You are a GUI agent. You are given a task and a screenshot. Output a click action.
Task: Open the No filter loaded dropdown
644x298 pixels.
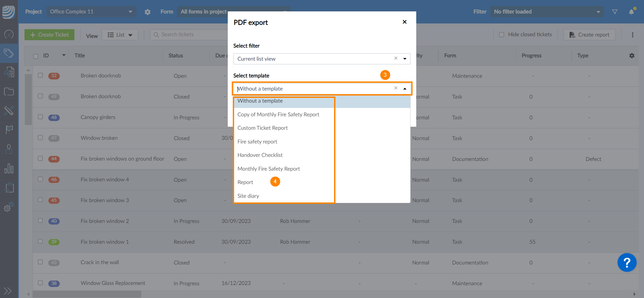(x=547, y=12)
